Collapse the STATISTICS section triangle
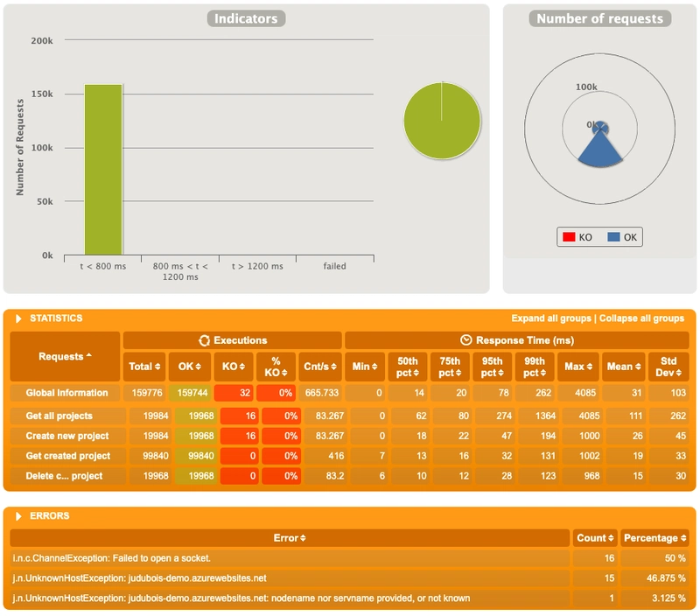Image resolution: width=700 pixels, height=616 pixels. click(x=18, y=319)
